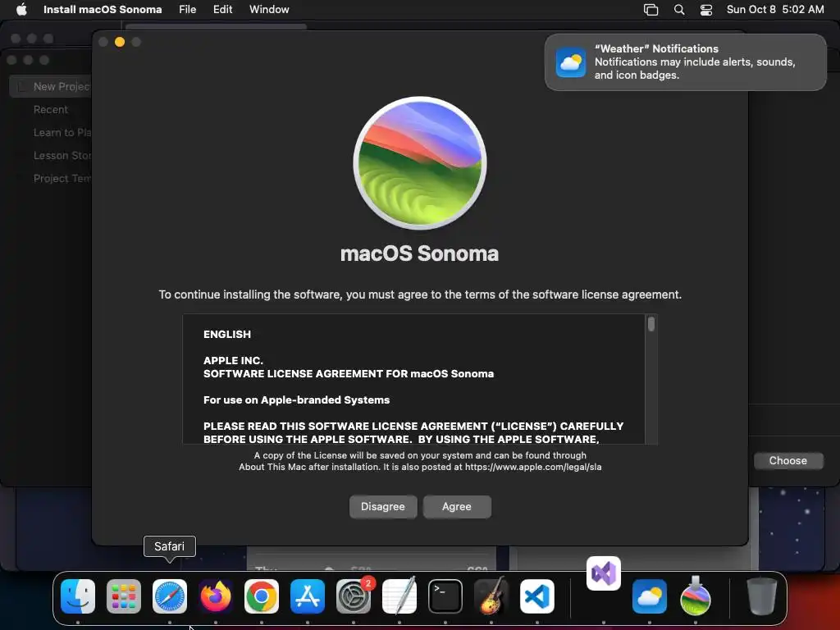Open the Trash in the Dock
Screen dimensions: 840x630
coord(761,596)
